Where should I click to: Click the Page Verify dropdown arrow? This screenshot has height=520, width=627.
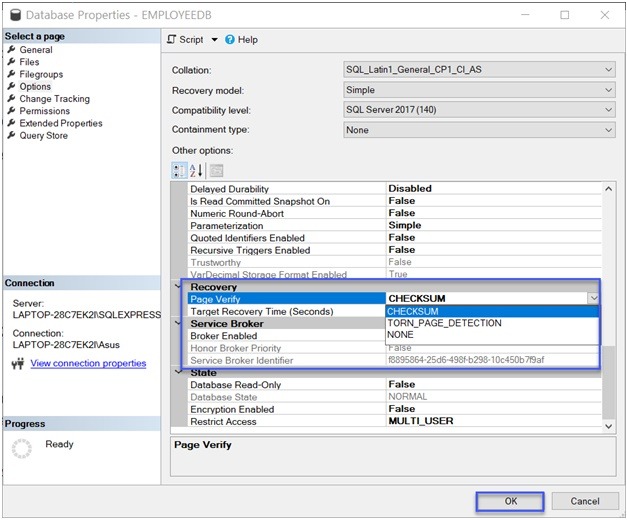(593, 298)
